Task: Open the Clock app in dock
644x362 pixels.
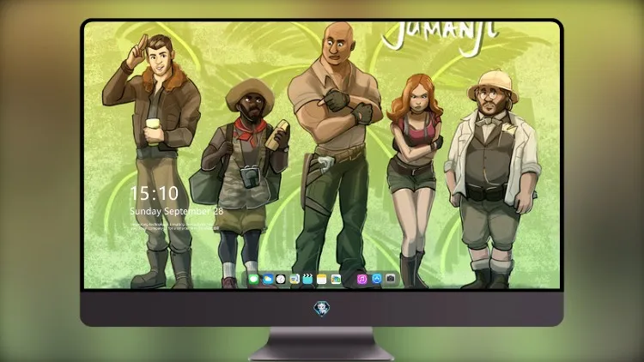Action: (281, 280)
